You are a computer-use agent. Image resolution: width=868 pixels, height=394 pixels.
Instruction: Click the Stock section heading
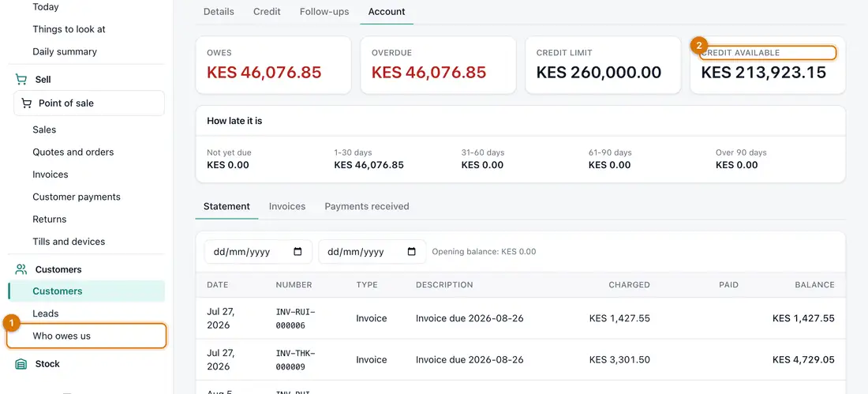click(47, 364)
